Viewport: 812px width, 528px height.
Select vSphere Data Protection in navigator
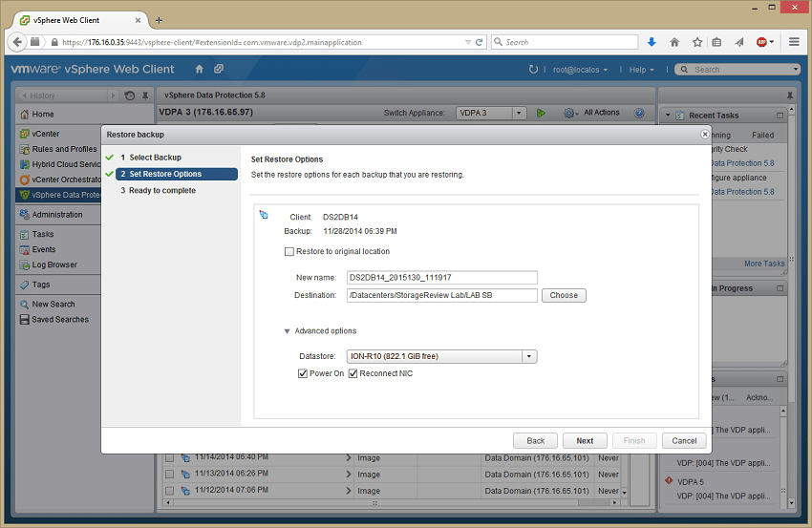pyautogui.click(x=58, y=195)
